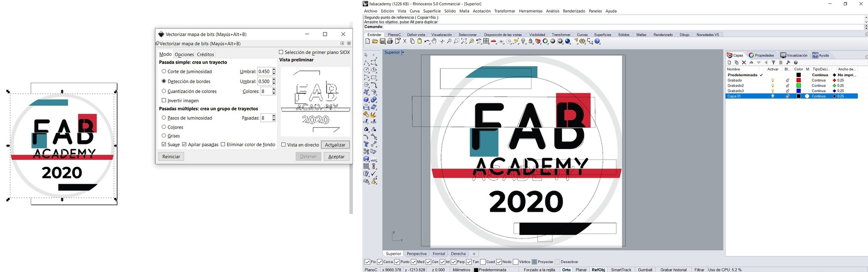Select the Pan hand tool
Viewport: 868px width, 272px height.
(434, 41)
